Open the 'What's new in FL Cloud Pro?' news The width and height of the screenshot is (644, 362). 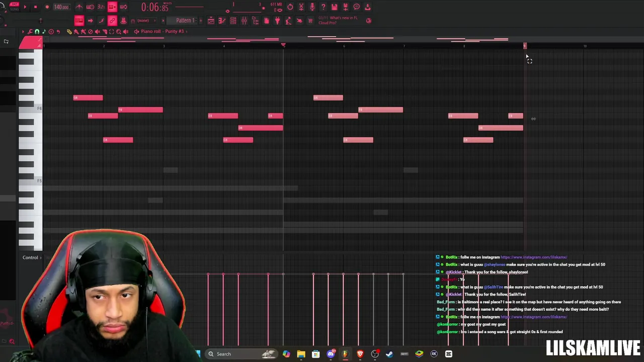coord(338,21)
